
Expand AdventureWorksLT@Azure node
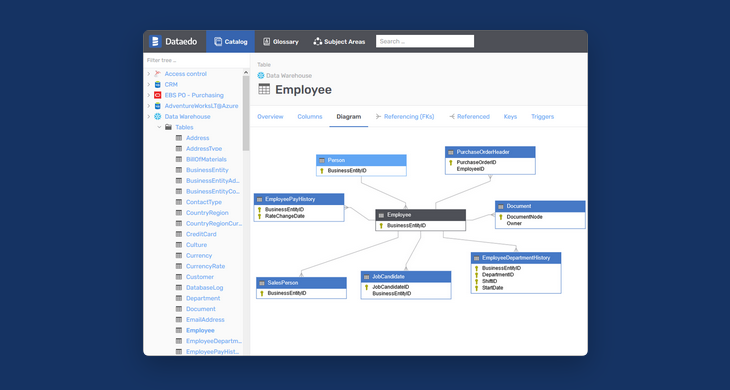click(x=149, y=106)
